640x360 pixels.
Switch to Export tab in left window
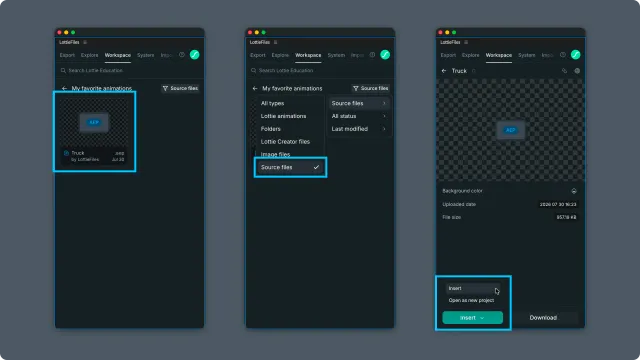(67, 55)
